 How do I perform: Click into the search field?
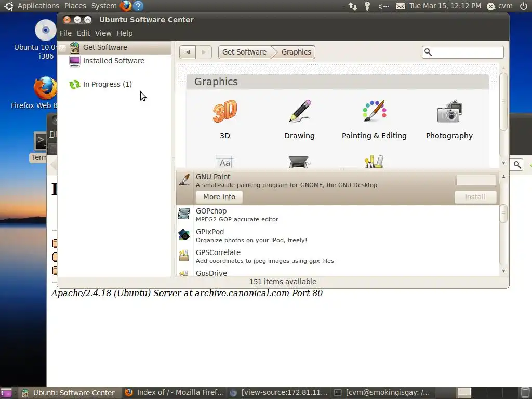pos(463,52)
